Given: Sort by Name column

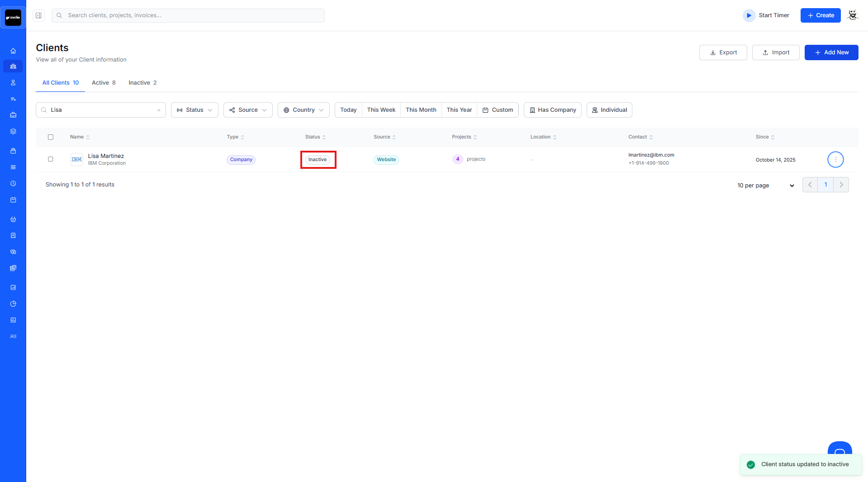Looking at the screenshot, I should coord(80,137).
